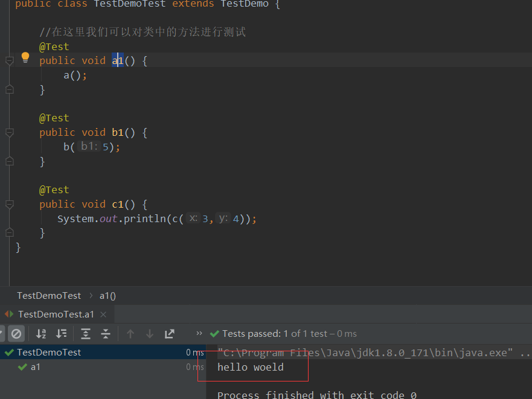
Task: Click 'Tests passed: 1 of 1 test' status
Action: pos(275,334)
